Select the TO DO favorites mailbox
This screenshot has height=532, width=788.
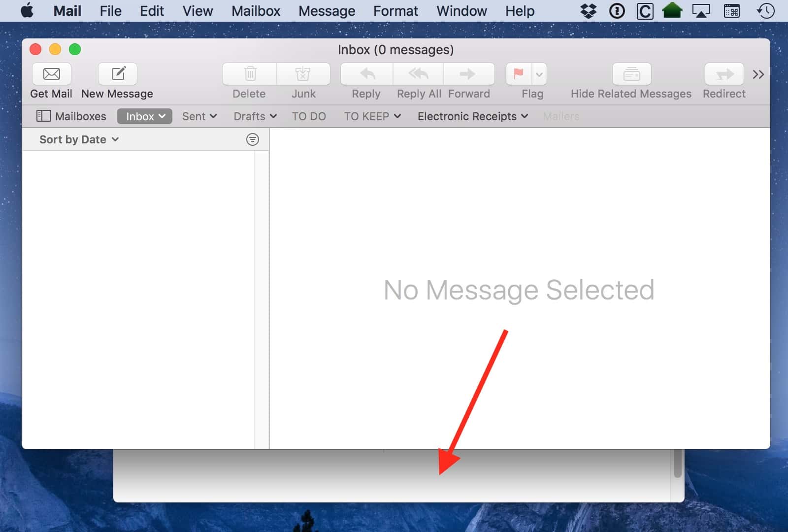point(309,116)
